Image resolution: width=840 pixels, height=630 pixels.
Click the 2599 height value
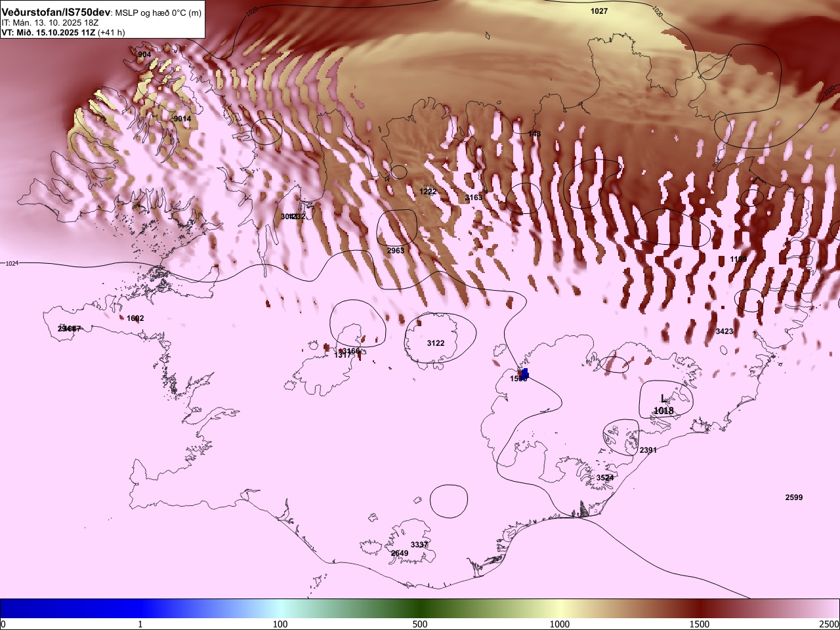pos(794,497)
